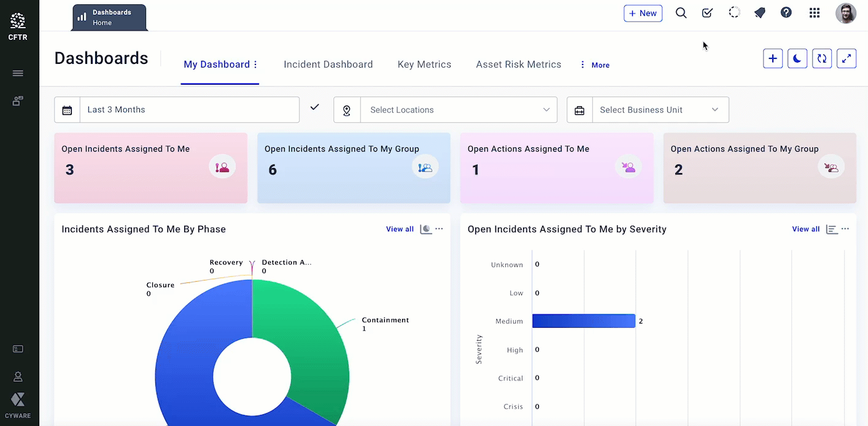Switch to the Key Metrics tab
The height and width of the screenshot is (426, 868).
424,64
